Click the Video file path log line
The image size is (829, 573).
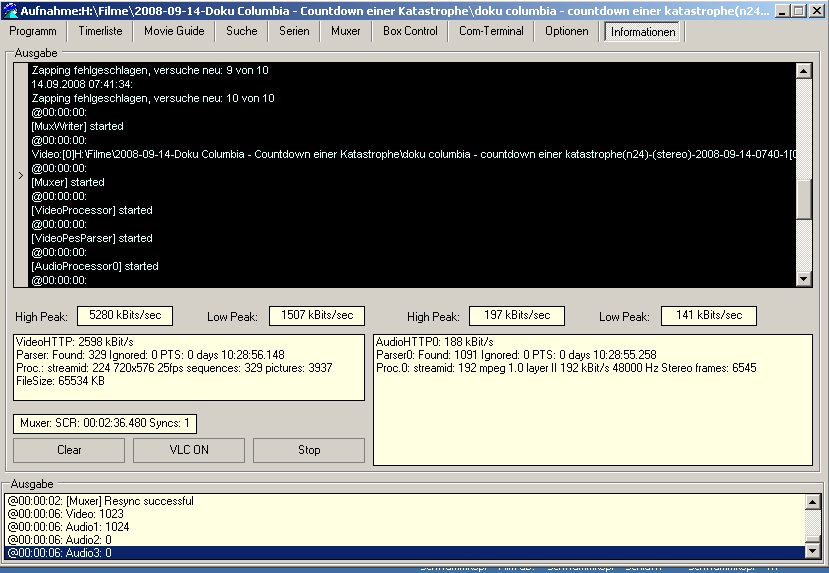tap(413, 154)
